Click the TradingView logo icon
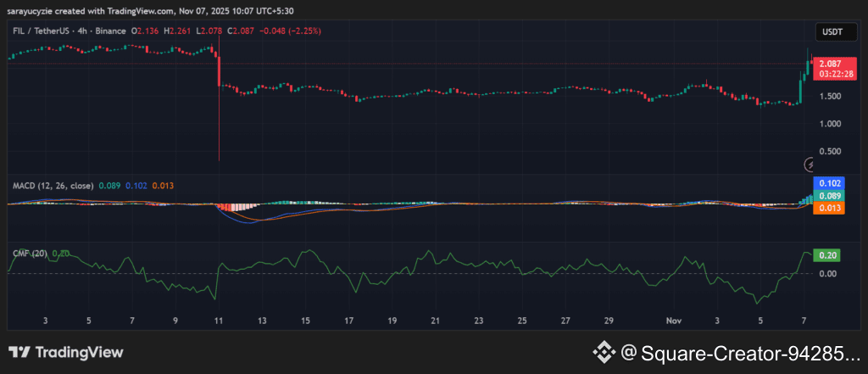Image resolution: width=868 pixels, height=374 pixels. [x=20, y=352]
